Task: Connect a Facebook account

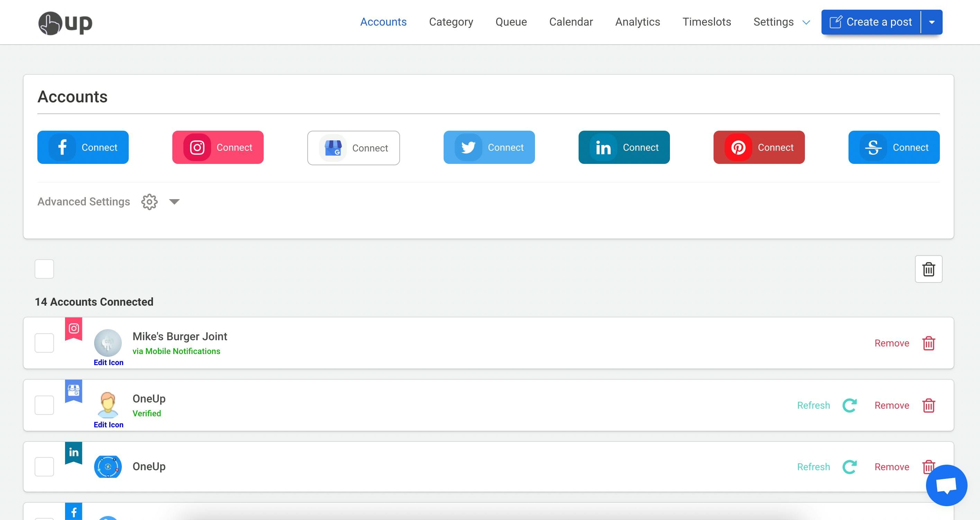Action: point(83,148)
